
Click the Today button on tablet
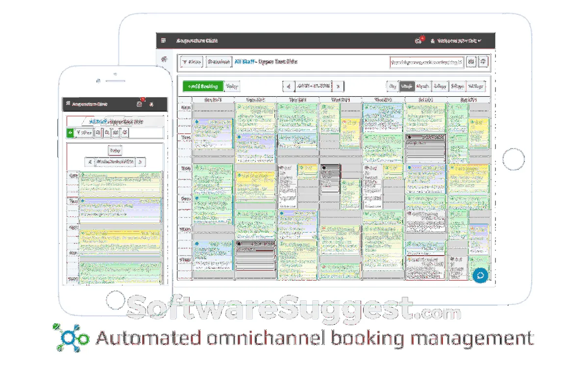coord(232,86)
